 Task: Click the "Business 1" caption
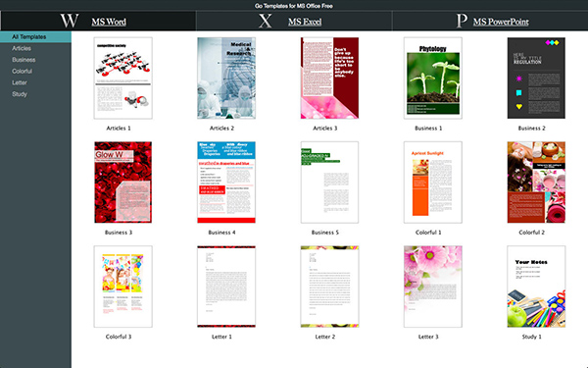point(428,128)
